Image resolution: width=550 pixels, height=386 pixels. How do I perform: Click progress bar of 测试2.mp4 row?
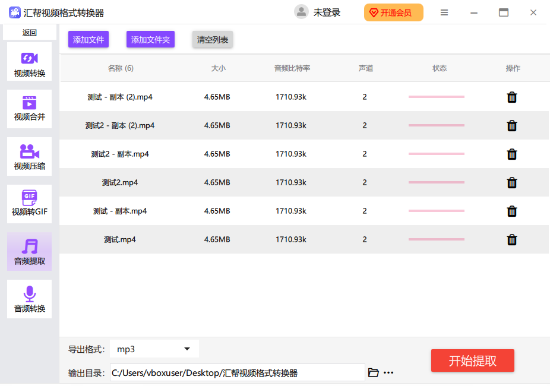click(x=436, y=182)
